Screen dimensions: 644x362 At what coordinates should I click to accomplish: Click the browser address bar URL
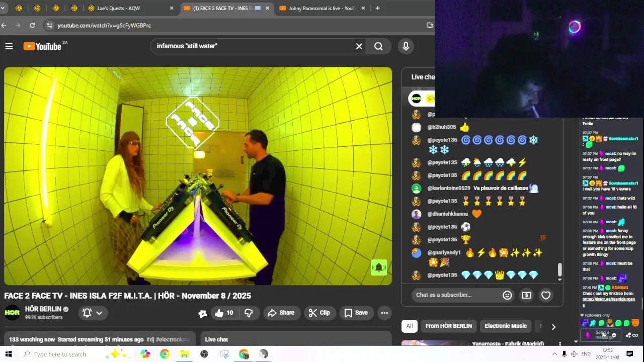pyautogui.click(x=104, y=25)
